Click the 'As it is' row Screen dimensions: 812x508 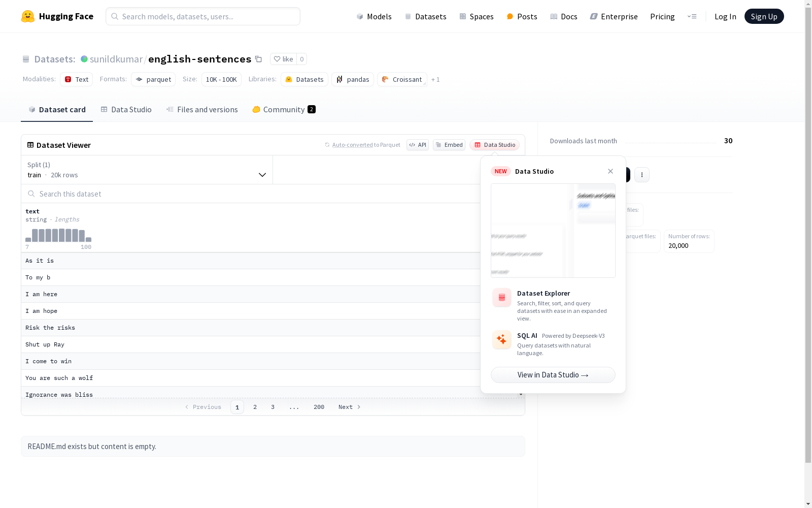[x=251, y=261]
